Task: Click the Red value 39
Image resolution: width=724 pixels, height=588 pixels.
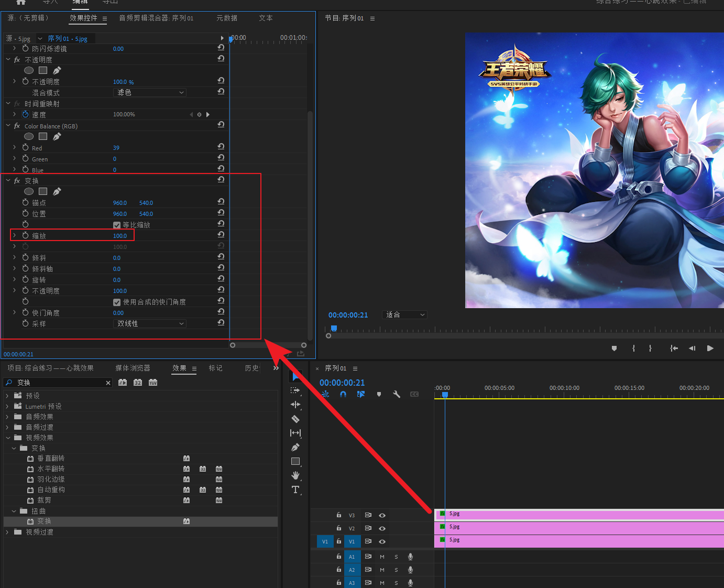Action: (116, 148)
